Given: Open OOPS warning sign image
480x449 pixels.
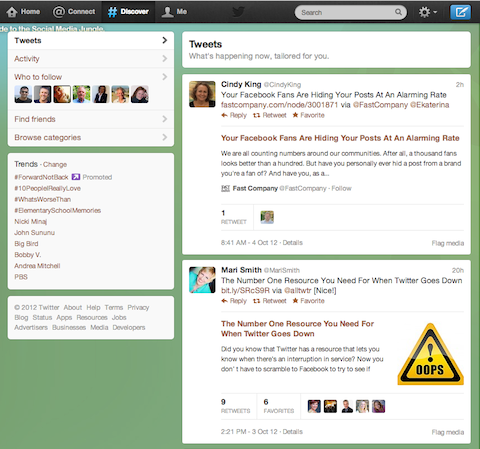Looking at the screenshot, I should pyautogui.click(x=430, y=354).
